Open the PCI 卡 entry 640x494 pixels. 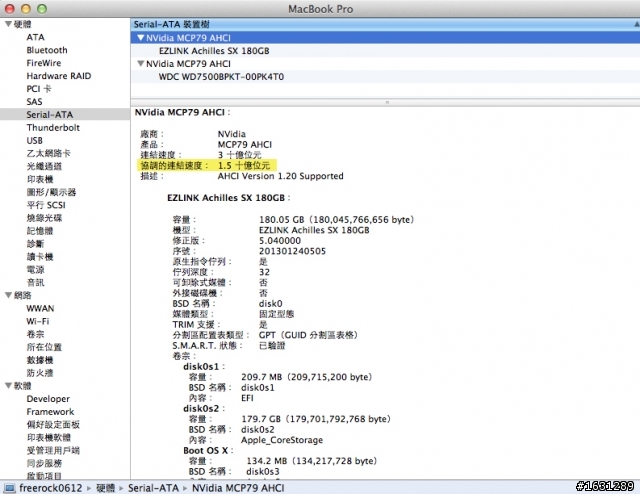click(39, 89)
